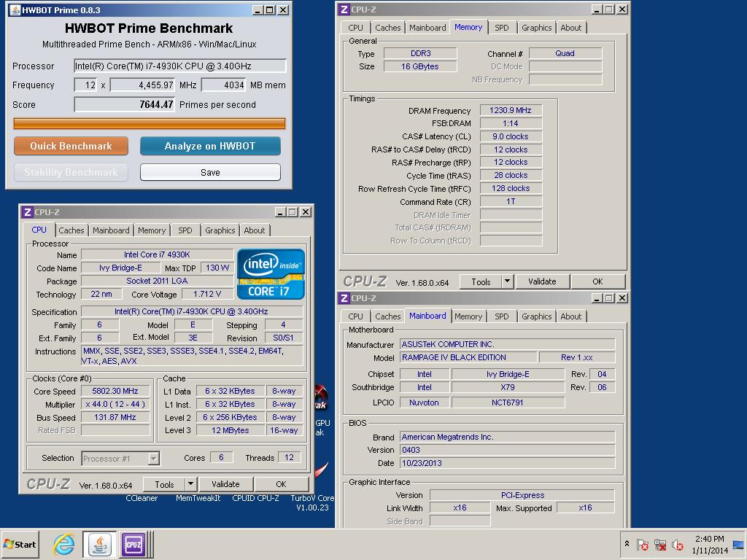747x560 pixels.
Task: Click Analyze on HWBOT button
Action: tap(210, 146)
